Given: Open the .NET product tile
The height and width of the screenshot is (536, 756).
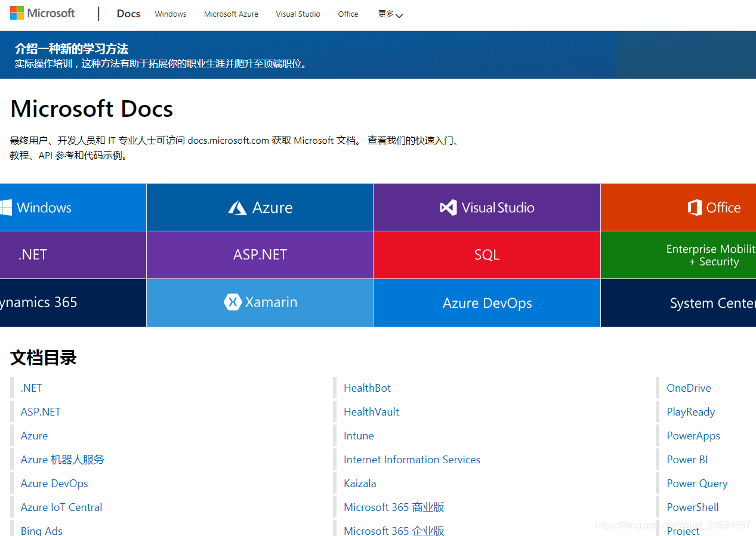Looking at the screenshot, I should (x=73, y=255).
